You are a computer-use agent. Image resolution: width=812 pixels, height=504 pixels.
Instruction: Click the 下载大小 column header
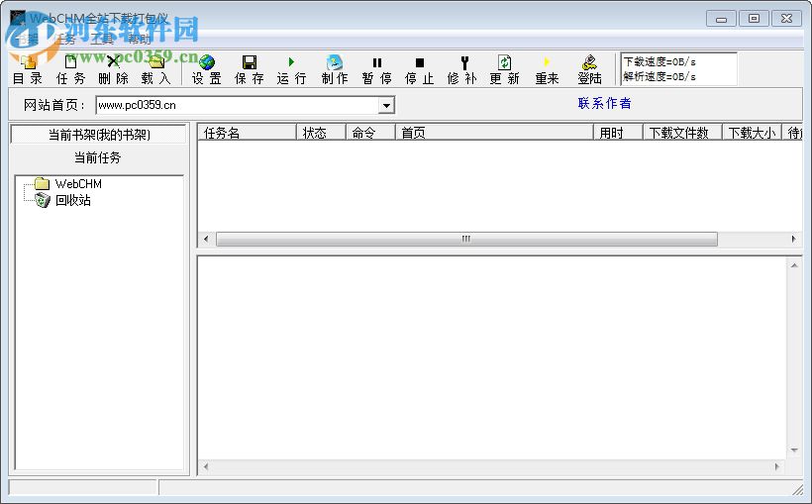(752, 133)
